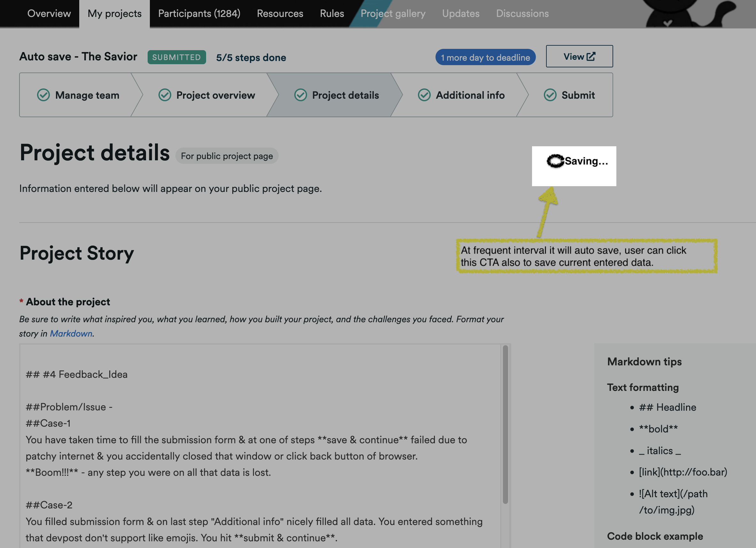Screen dimensions: 756x548
Task: Open the Resources tab
Action: pyautogui.click(x=280, y=13)
